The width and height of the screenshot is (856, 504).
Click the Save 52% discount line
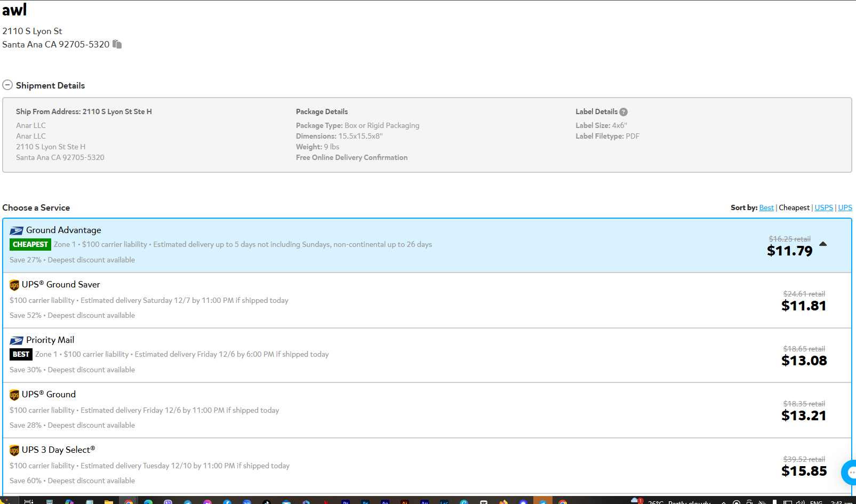(72, 315)
